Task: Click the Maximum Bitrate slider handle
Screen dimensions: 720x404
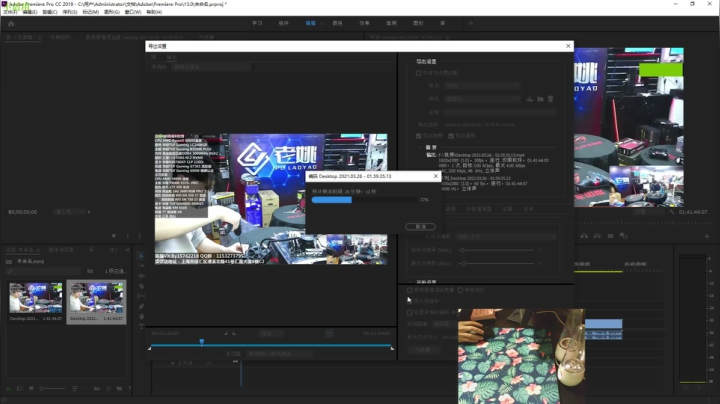Action: [464, 264]
